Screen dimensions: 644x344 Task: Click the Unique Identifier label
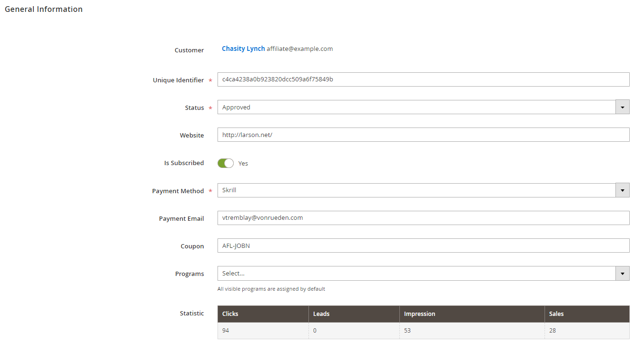pyautogui.click(x=178, y=80)
